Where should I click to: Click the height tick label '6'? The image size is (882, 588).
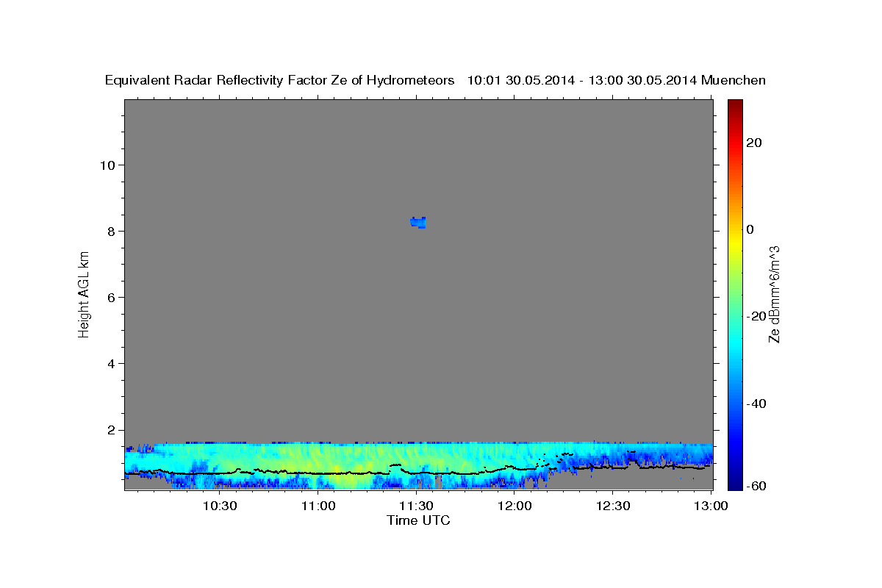(x=110, y=297)
